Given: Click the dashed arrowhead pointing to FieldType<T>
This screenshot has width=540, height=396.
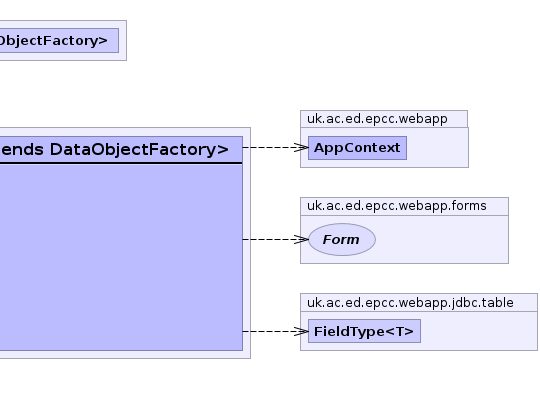Looking at the screenshot, I should [302, 331].
